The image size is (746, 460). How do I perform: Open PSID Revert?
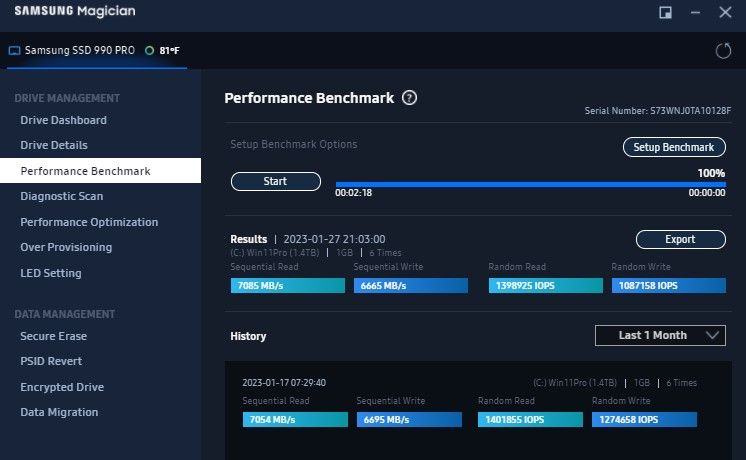pos(51,362)
